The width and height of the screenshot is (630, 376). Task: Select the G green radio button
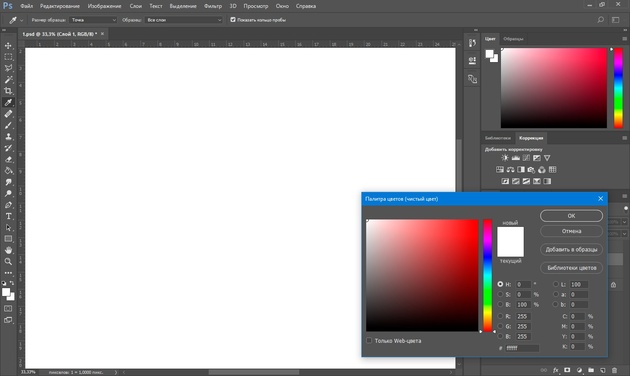coord(500,326)
